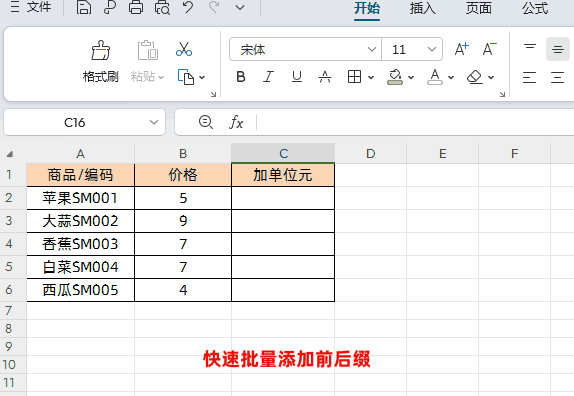Open clipboard group dialog launcher
The width and height of the screenshot is (574, 396).
213,94
